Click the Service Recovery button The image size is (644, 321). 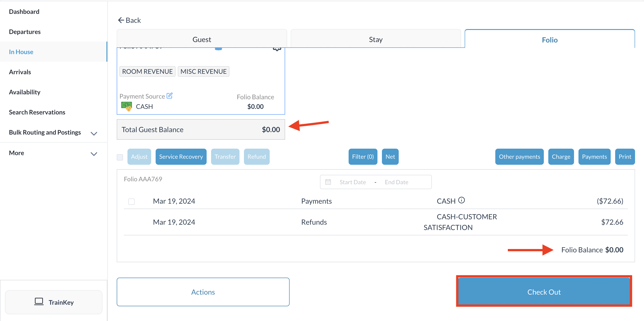point(181,157)
